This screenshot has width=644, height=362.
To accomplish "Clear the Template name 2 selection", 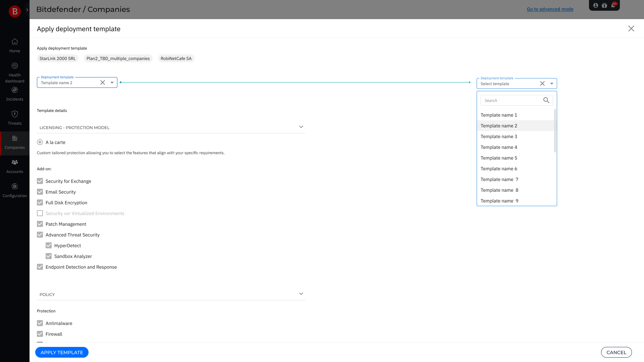I will (x=103, y=82).
